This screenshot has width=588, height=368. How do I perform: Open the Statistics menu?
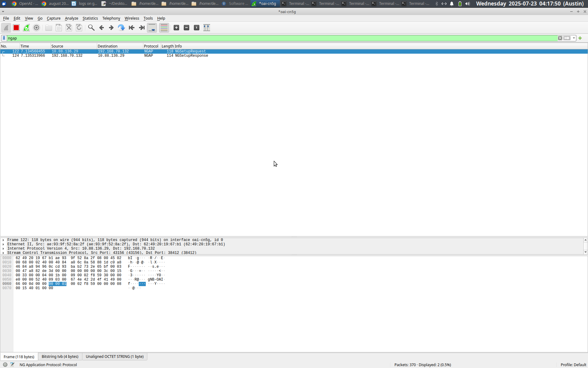click(90, 18)
